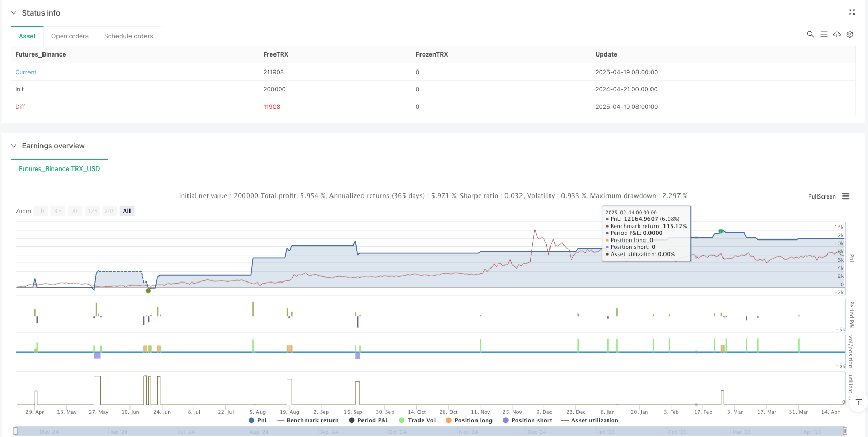Collapse the Status info section

pos(14,13)
